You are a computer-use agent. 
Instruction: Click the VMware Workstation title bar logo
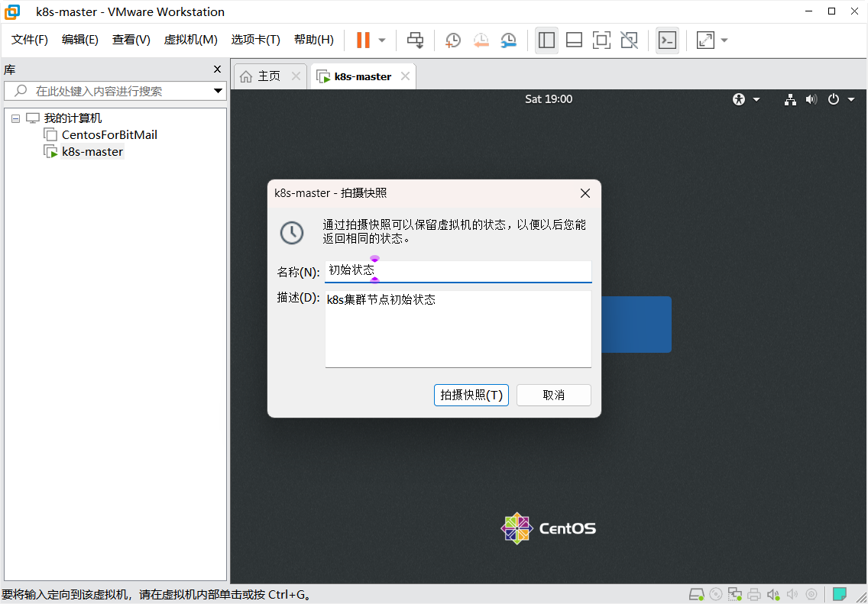coord(11,11)
